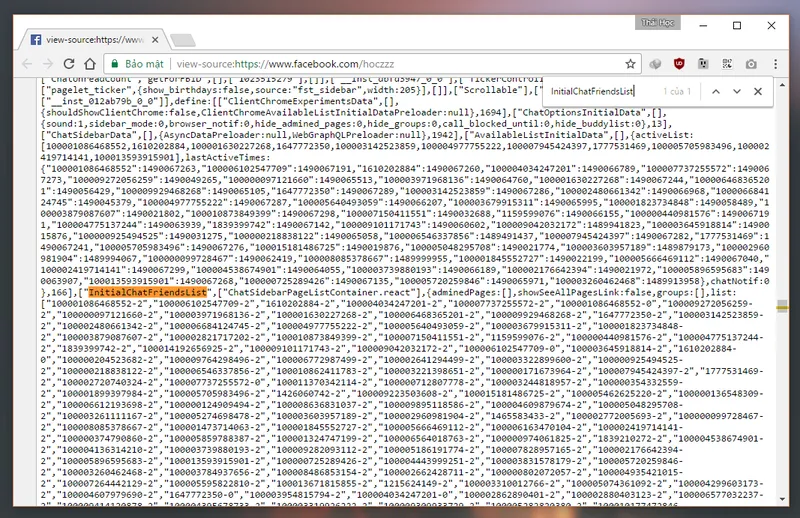This screenshot has width=800, height=518.
Task: Click the find box containing InitialChatFriendsList
Action: [x=600, y=91]
